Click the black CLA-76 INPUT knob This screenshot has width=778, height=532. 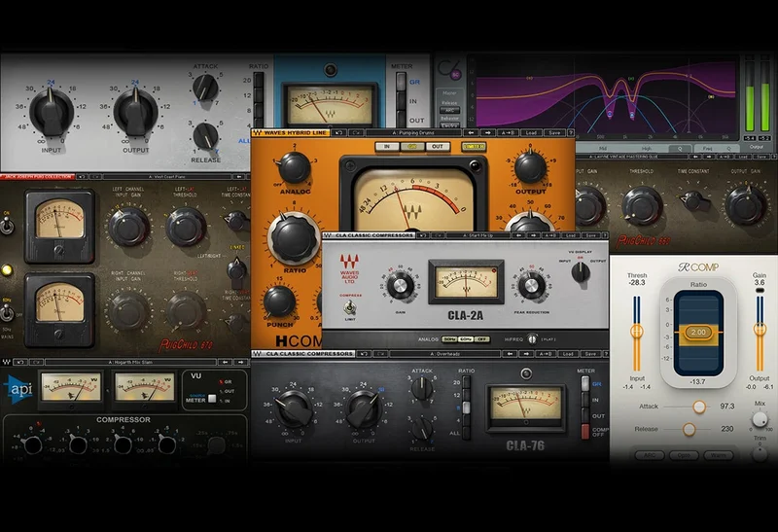pyautogui.click(x=294, y=408)
